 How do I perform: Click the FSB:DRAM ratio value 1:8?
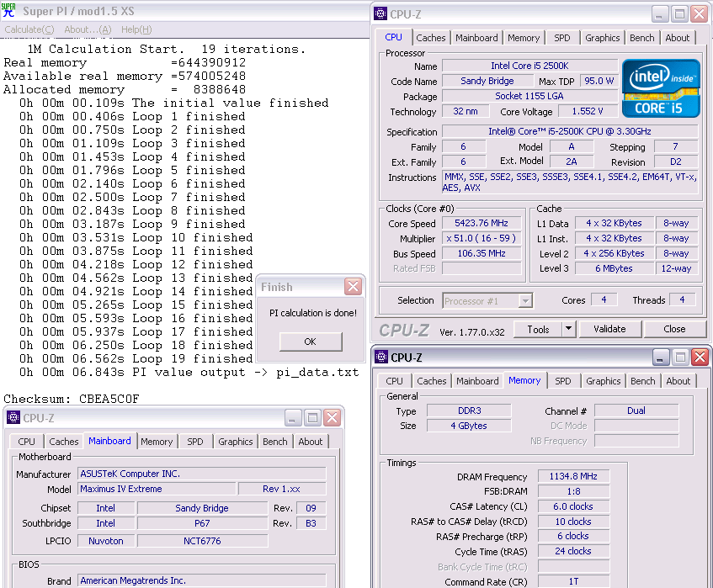point(573,491)
